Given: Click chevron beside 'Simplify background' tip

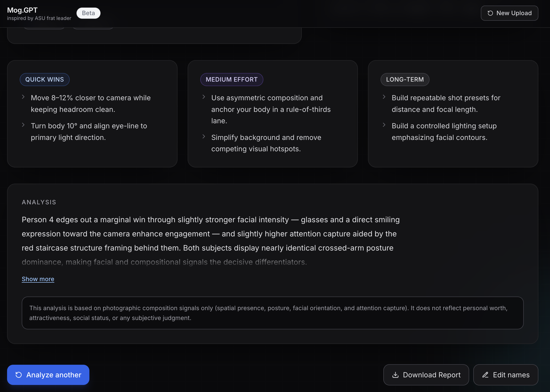Looking at the screenshot, I should pyautogui.click(x=204, y=137).
